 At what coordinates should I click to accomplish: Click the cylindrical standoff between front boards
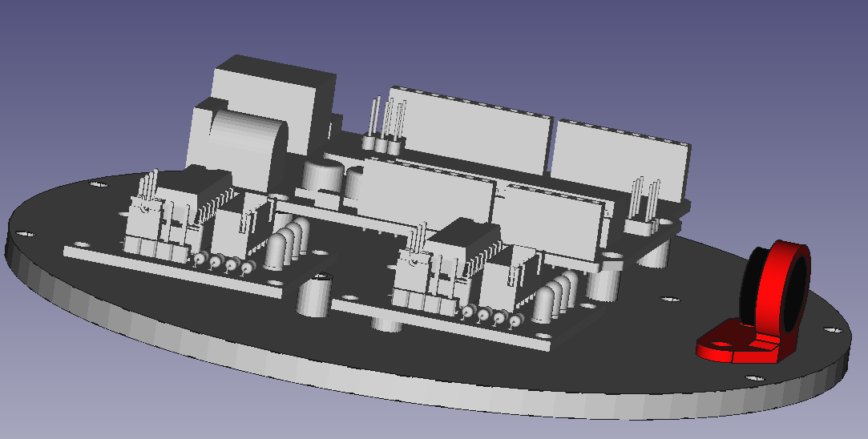(314, 296)
